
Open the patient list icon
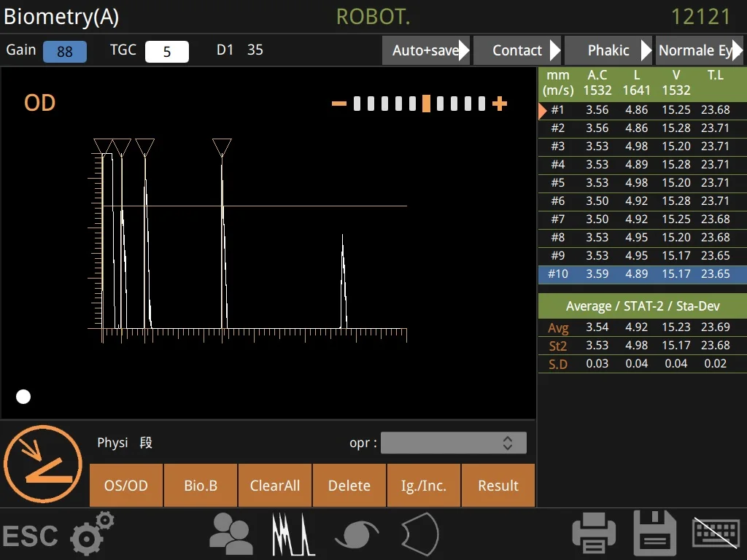point(231,534)
